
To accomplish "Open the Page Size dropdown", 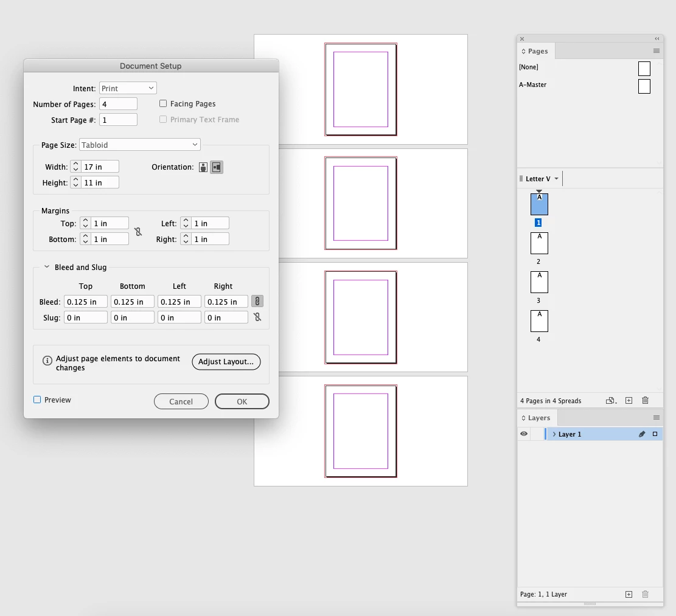I will [140, 145].
